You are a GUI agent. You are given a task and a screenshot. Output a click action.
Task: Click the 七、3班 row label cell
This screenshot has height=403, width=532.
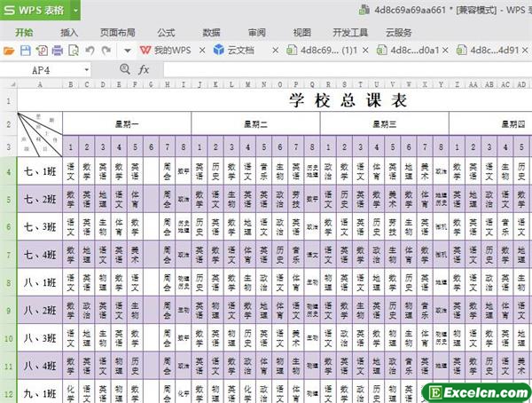click(x=40, y=227)
